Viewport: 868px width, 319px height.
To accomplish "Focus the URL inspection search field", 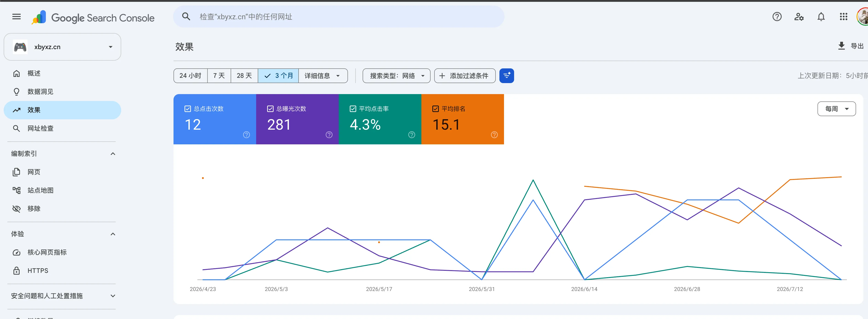I will (339, 17).
